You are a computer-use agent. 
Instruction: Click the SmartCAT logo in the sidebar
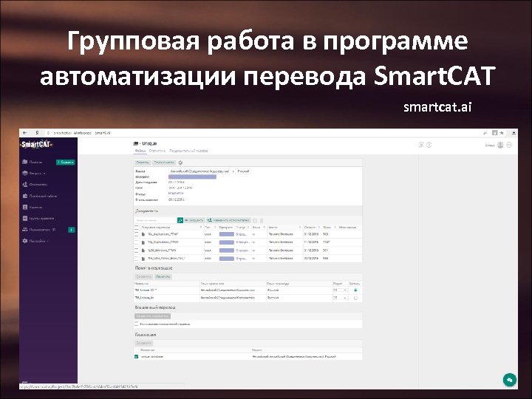36,145
